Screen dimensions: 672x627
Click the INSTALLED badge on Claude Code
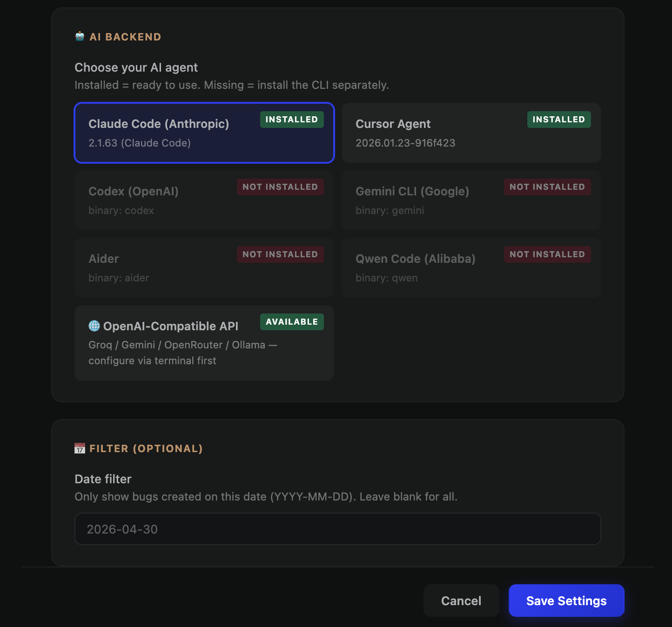click(x=292, y=120)
